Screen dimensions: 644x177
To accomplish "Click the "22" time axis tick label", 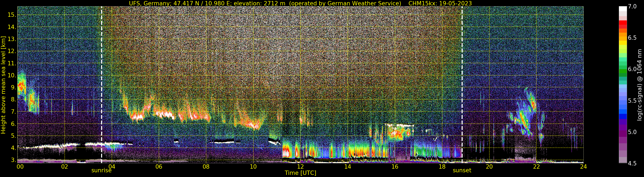I will coord(536,166).
